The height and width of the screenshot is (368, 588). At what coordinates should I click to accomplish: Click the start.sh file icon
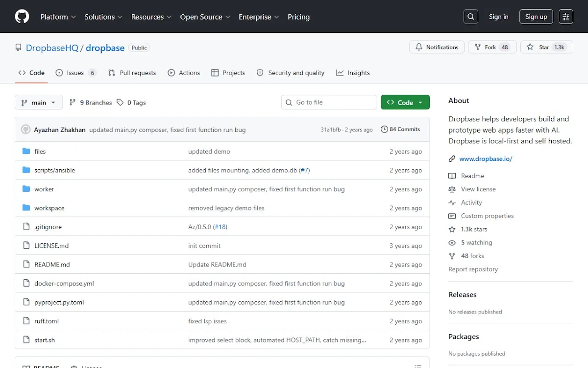pos(26,340)
